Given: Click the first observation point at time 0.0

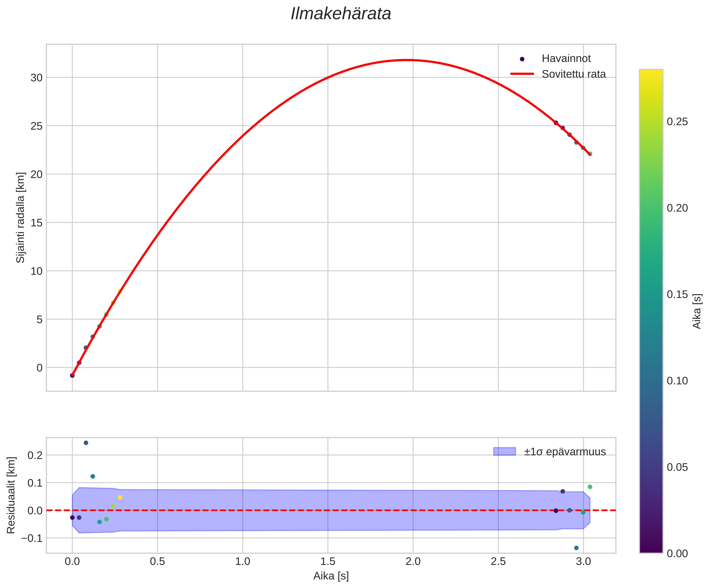Looking at the screenshot, I should 72,375.
